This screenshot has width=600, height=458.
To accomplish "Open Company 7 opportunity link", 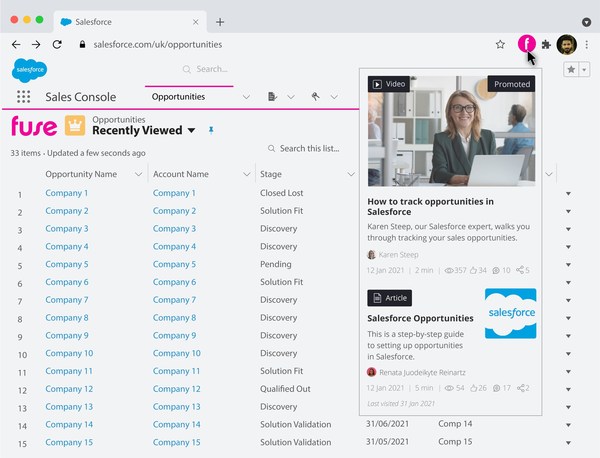I will click(x=67, y=300).
